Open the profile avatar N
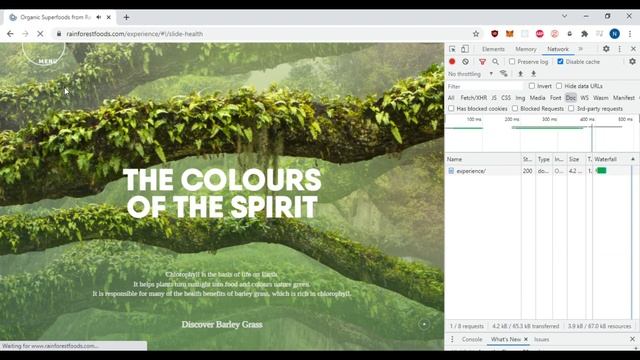The width and height of the screenshot is (640, 360). pyautogui.click(x=615, y=34)
